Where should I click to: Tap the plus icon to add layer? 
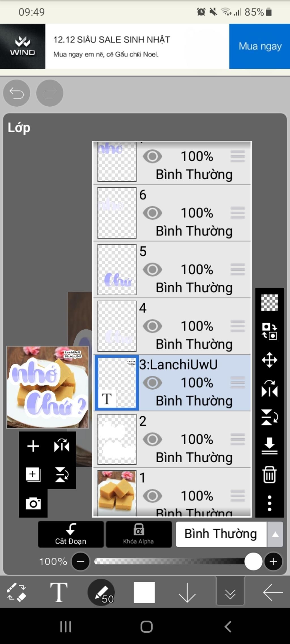point(33,446)
